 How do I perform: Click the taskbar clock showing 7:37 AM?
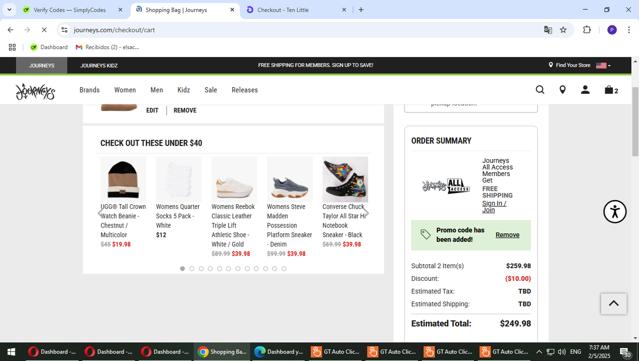click(599, 352)
